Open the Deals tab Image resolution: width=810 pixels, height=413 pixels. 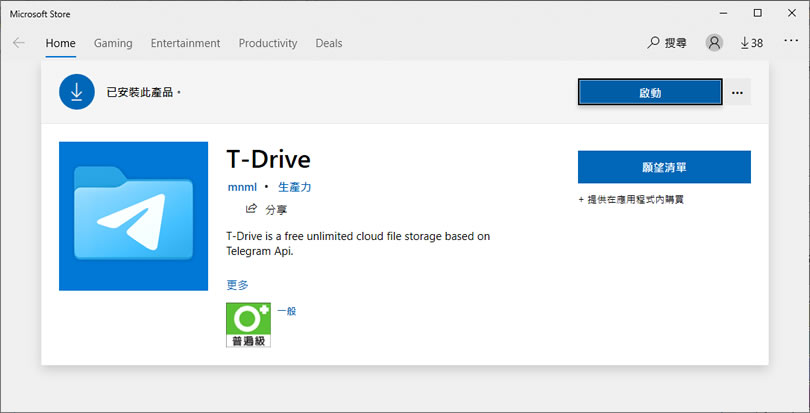click(329, 43)
